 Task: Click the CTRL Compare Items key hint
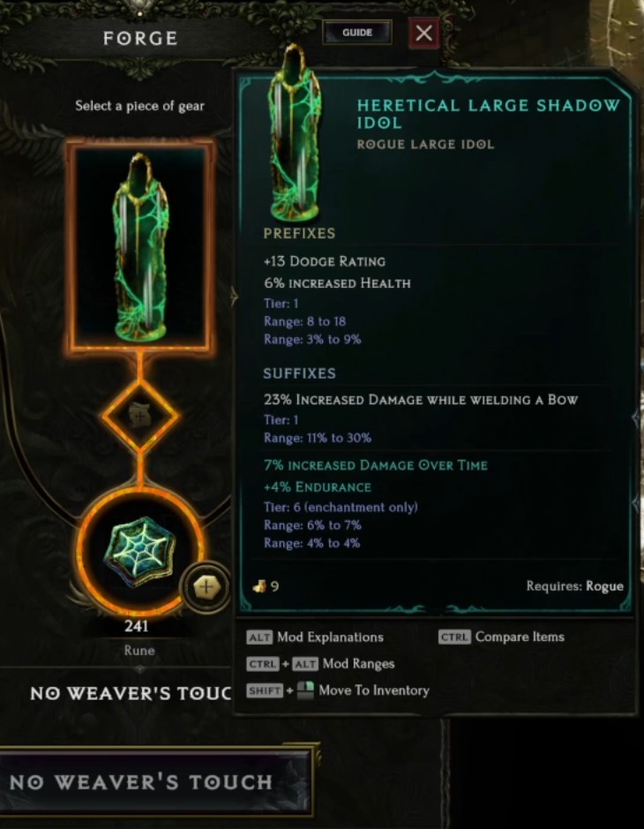[x=501, y=637]
